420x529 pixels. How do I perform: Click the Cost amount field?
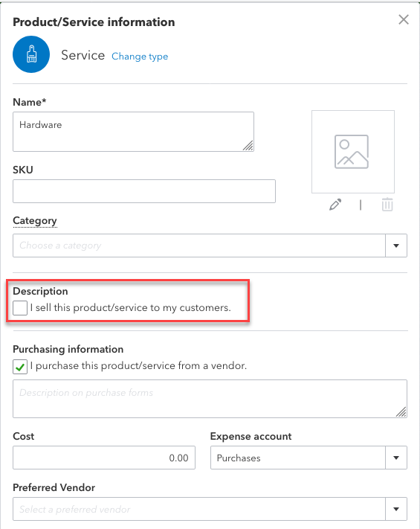pyautogui.click(x=104, y=458)
